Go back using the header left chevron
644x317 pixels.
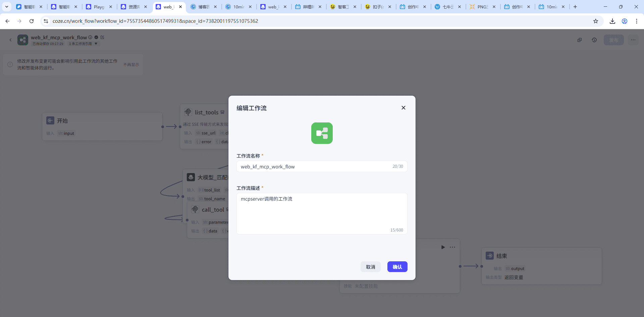point(10,40)
